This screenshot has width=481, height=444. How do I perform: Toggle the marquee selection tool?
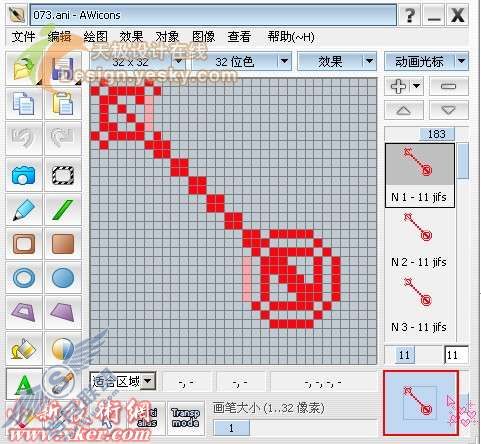(63, 175)
